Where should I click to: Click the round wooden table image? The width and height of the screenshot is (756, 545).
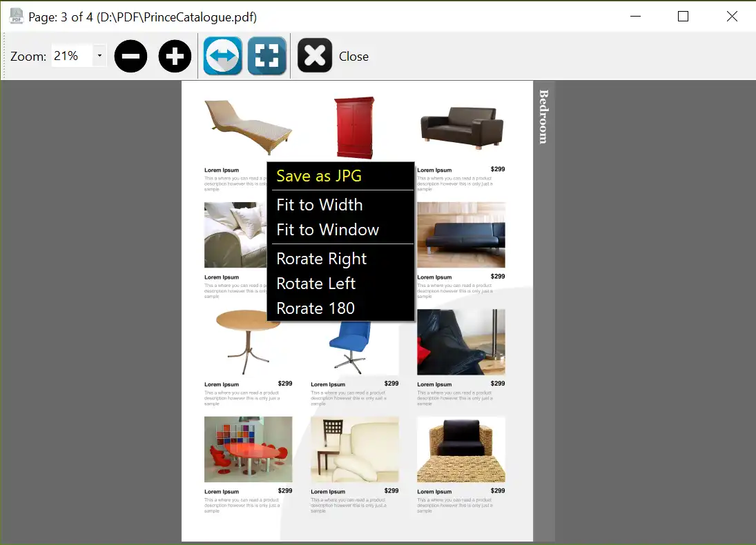tap(248, 342)
